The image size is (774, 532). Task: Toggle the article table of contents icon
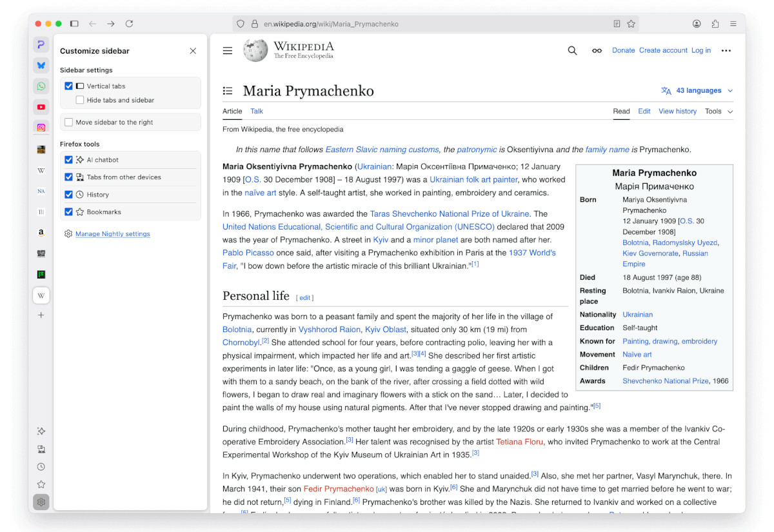click(228, 91)
